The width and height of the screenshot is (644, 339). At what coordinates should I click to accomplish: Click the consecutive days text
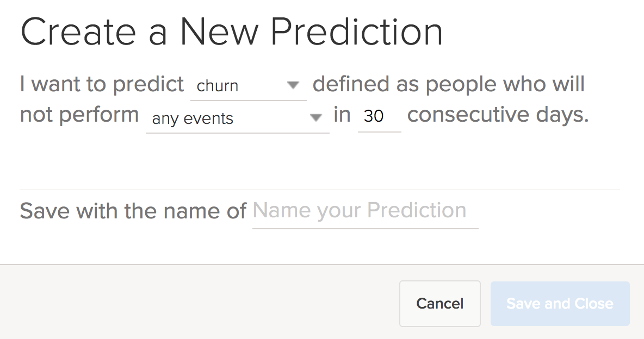point(498,116)
